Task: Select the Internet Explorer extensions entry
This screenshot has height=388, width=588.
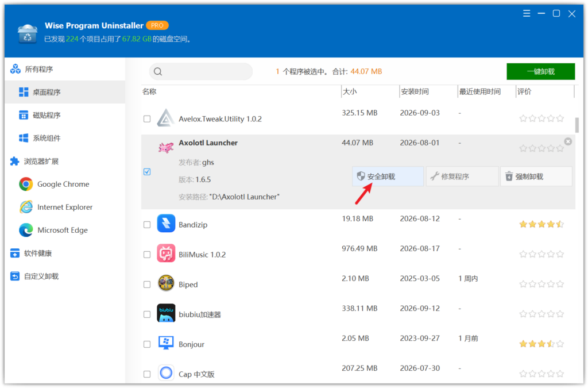Action: [65, 207]
